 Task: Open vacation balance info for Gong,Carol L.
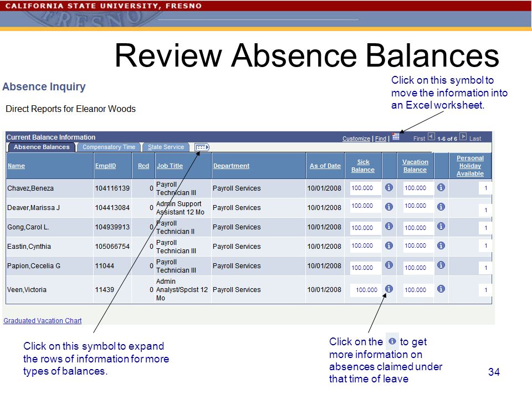(x=441, y=226)
